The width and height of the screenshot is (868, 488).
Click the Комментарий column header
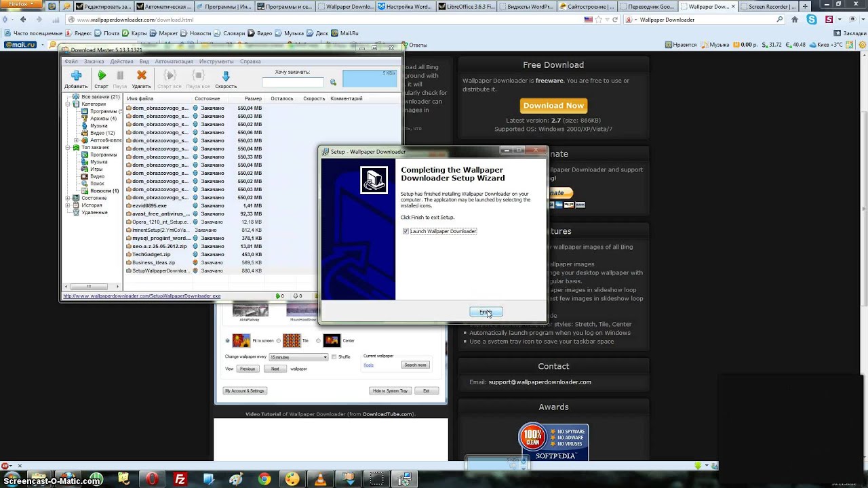click(x=347, y=98)
